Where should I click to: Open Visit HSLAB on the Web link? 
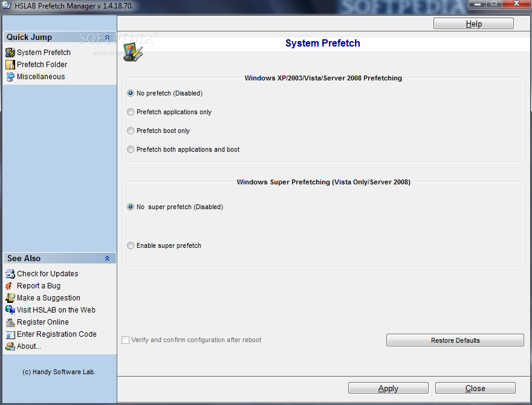click(56, 310)
